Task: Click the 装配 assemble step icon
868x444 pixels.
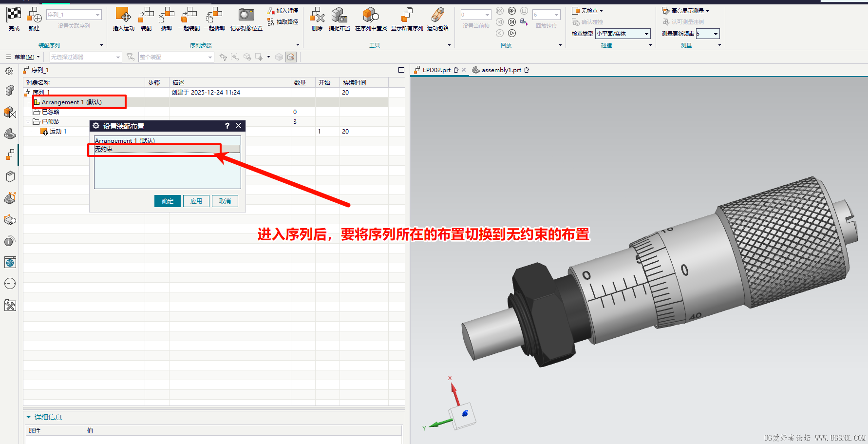Action: coord(146,15)
